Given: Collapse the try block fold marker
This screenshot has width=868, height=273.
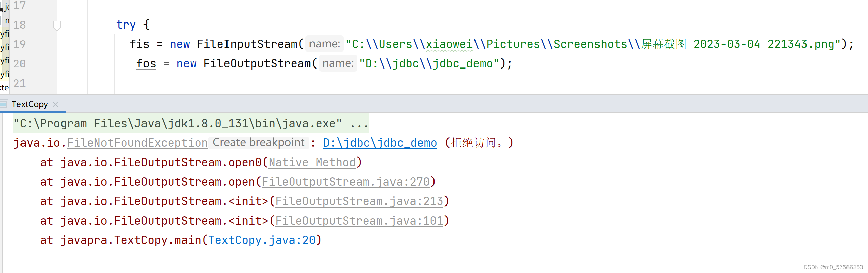Looking at the screenshot, I should point(57,25).
